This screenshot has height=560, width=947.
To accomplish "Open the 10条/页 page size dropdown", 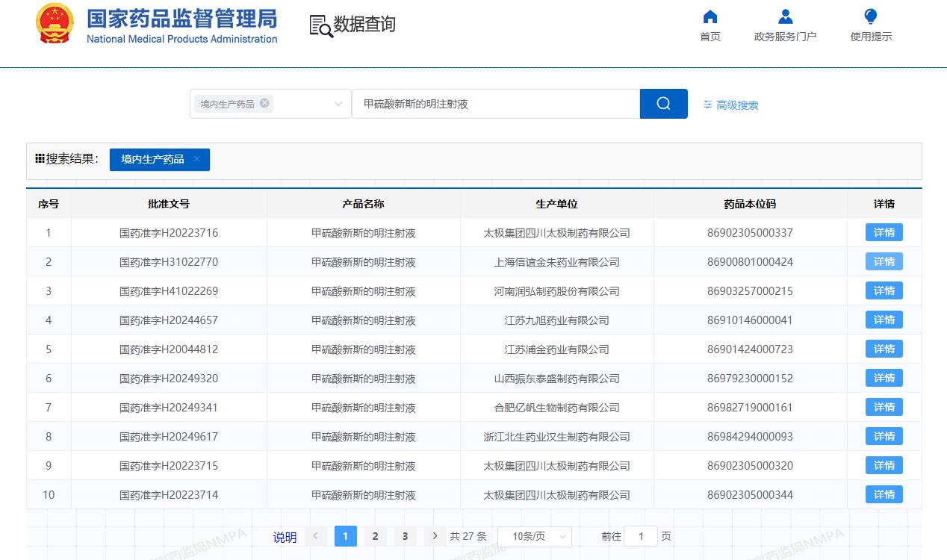I will [x=534, y=536].
